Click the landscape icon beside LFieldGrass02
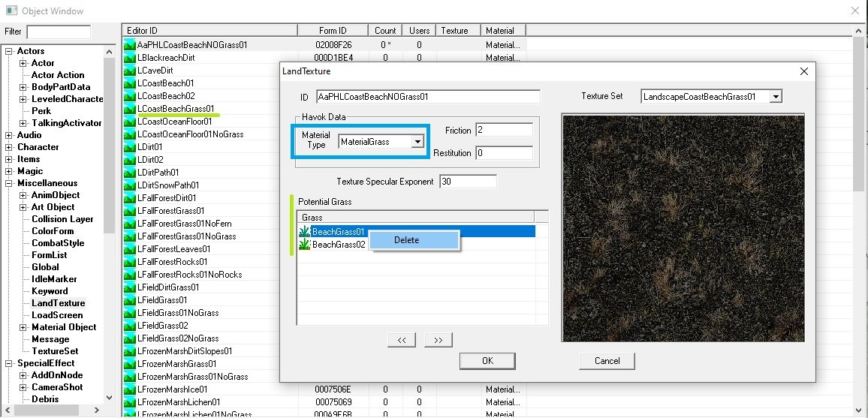 [130, 325]
